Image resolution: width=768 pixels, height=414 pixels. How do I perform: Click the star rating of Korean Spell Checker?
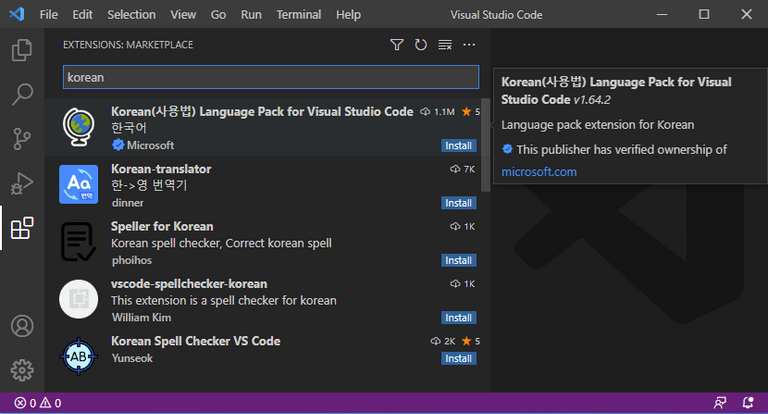click(x=471, y=341)
